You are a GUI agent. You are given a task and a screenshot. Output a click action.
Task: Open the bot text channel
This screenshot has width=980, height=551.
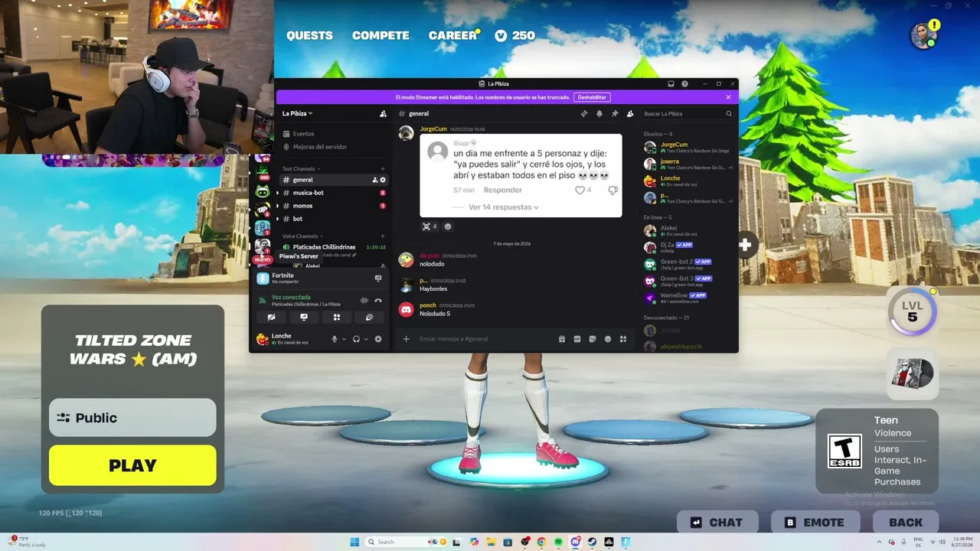tap(334, 219)
